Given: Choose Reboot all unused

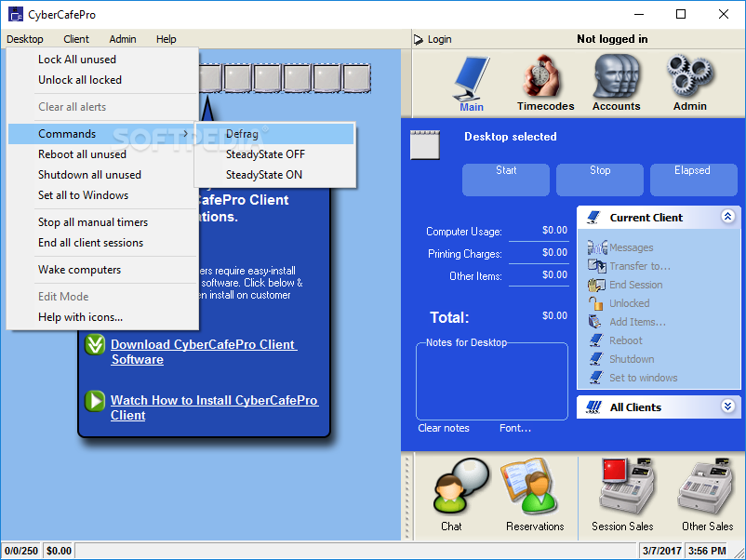Looking at the screenshot, I should coord(102,154).
